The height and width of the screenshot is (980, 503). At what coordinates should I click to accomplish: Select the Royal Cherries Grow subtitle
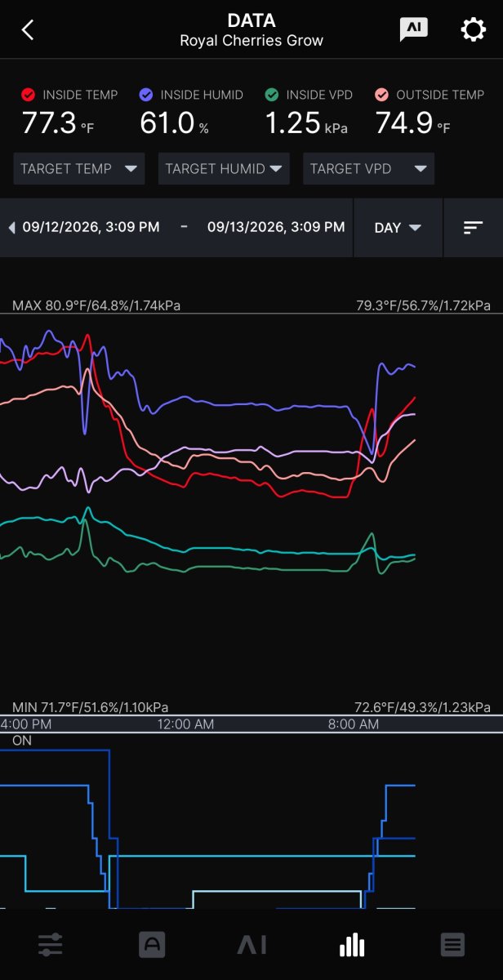click(251, 41)
